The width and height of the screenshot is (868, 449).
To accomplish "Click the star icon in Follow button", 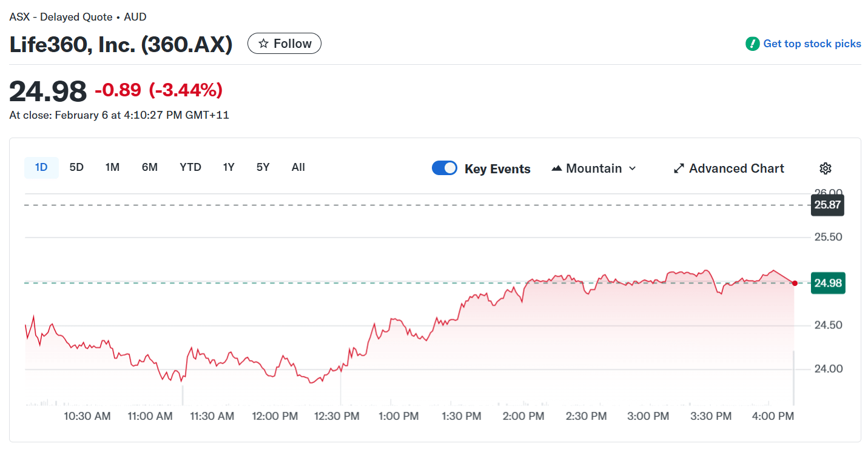I will pos(263,43).
